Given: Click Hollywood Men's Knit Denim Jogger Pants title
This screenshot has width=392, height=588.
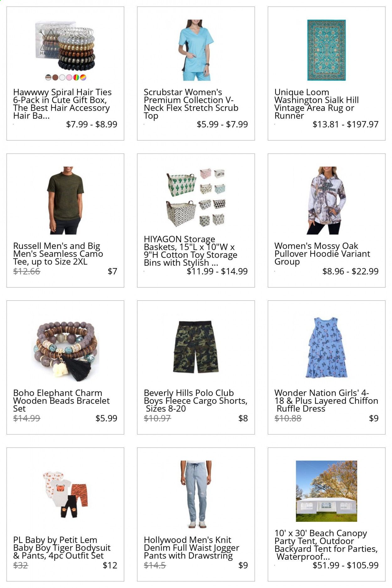Looking at the screenshot, I should coord(191,548).
